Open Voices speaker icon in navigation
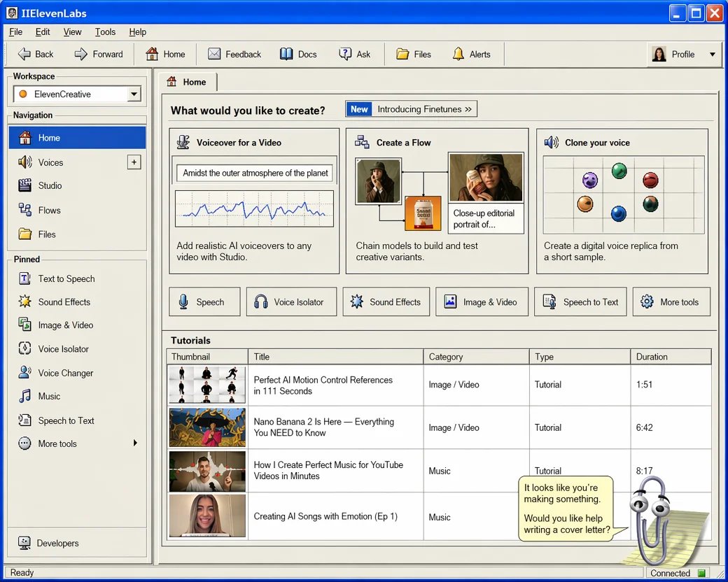 pyautogui.click(x=25, y=162)
